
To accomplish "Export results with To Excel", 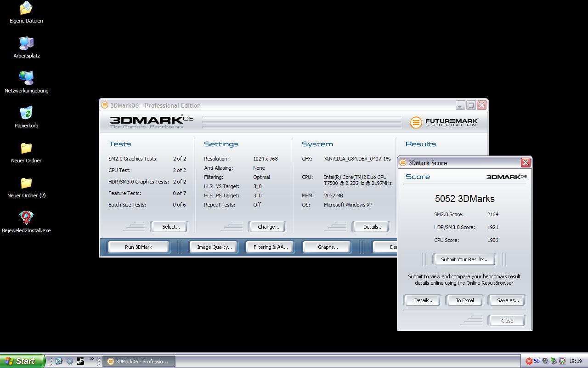I will pos(464,300).
